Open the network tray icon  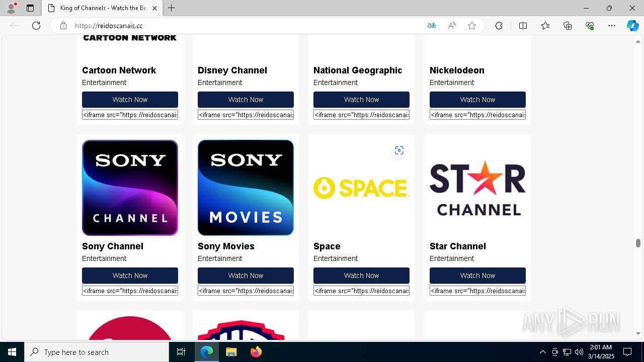click(x=567, y=352)
